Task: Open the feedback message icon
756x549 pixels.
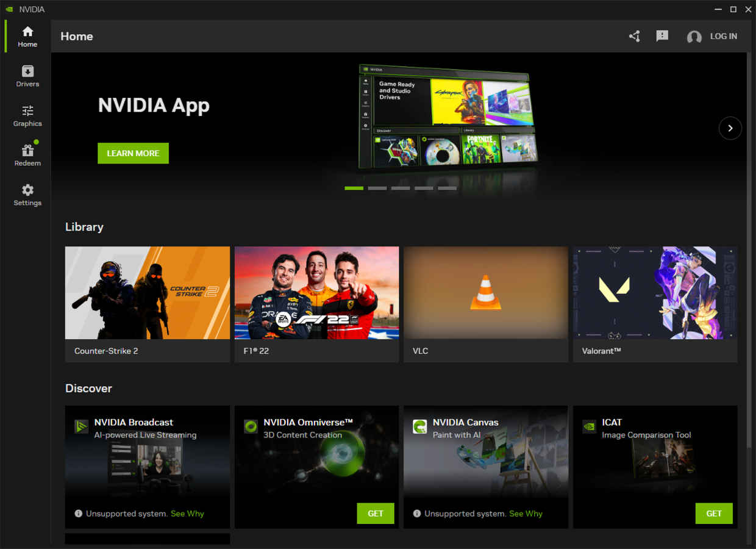Action: (x=662, y=36)
